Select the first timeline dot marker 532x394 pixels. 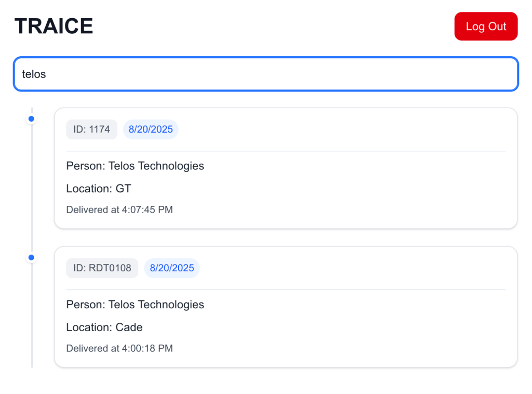pos(31,119)
